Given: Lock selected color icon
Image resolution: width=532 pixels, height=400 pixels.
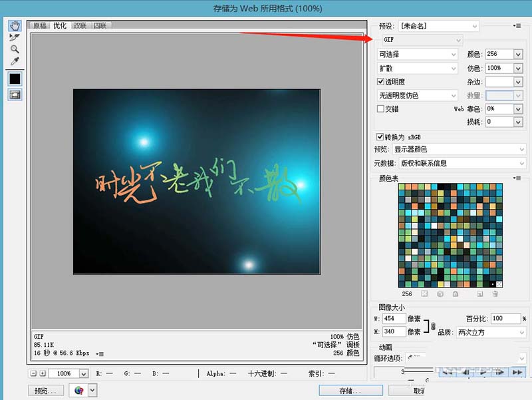Looking at the screenshot, I should (456, 294).
